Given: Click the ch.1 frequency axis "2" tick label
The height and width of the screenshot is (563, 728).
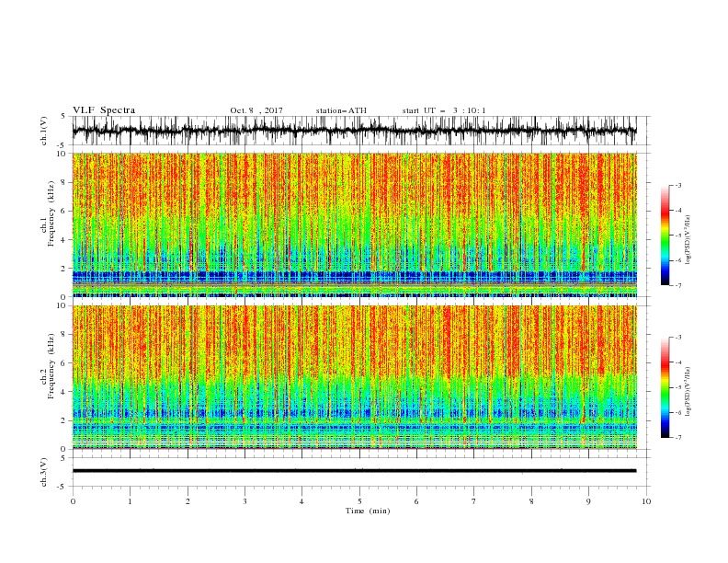Looking at the screenshot, I should point(65,269).
